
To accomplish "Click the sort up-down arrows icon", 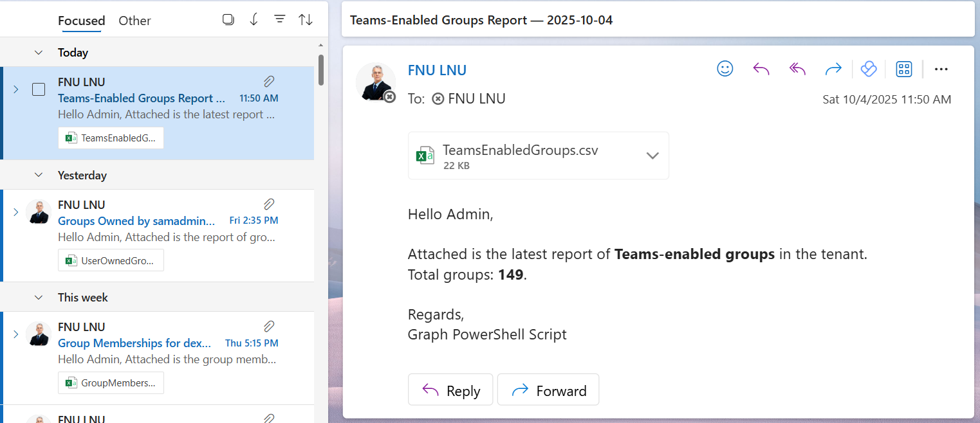I will pos(306,20).
